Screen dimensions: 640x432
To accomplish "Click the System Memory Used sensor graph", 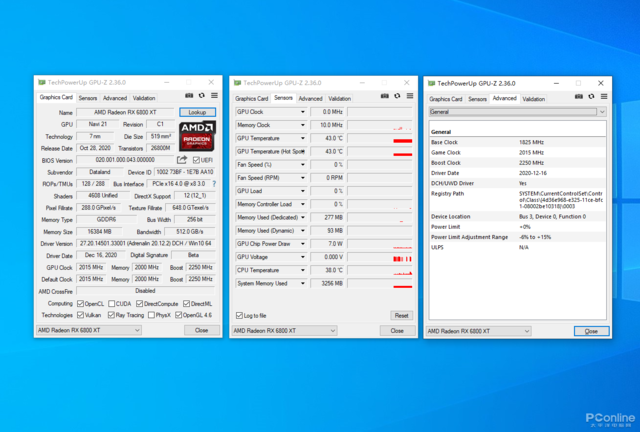I will (380, 283).
